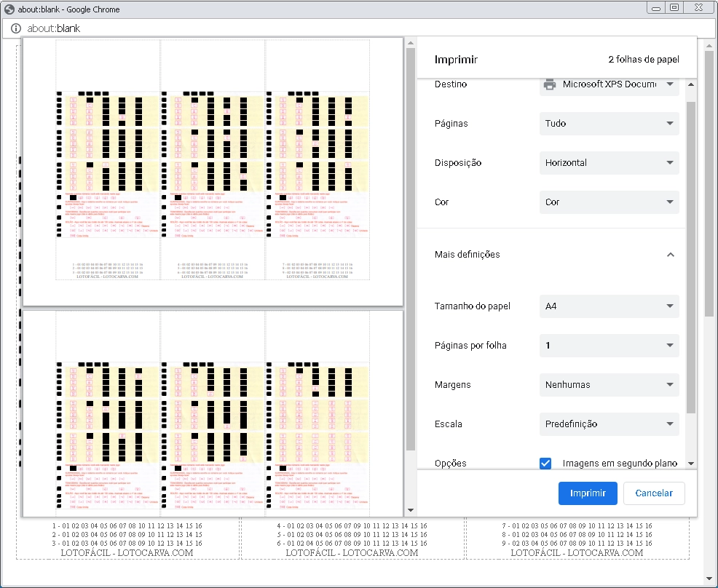Click preview scrollbar down arrow
718x588 pixels.
410,509
